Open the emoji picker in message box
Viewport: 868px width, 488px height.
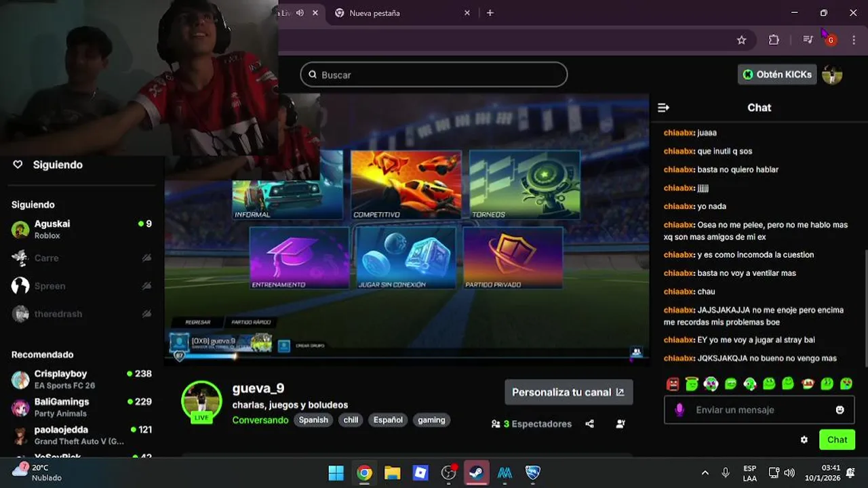pos(840,410)
